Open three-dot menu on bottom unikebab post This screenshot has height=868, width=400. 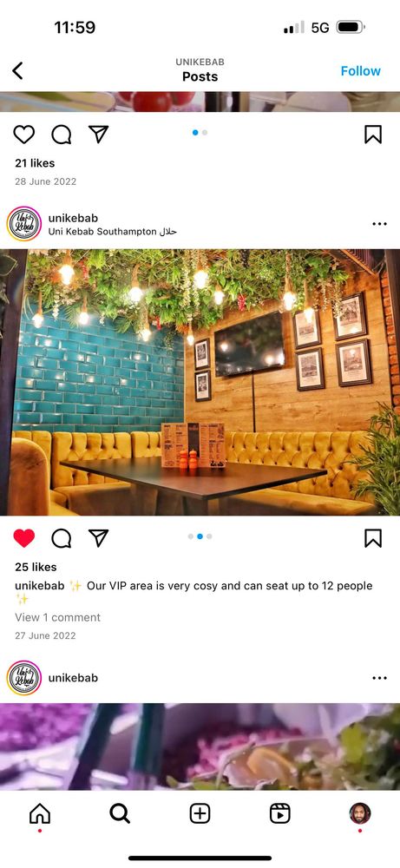click(x=379, y=678)
